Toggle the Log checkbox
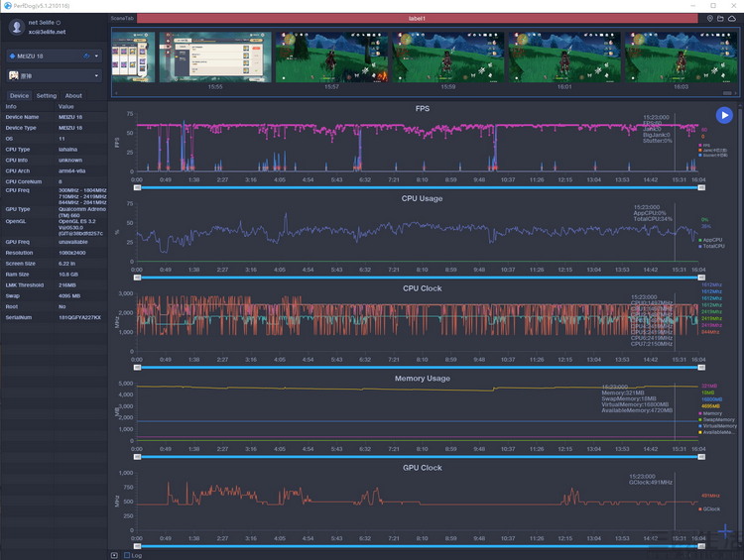Image resolution: width=744 pixels, height=560 pixels. click(127, 555)
